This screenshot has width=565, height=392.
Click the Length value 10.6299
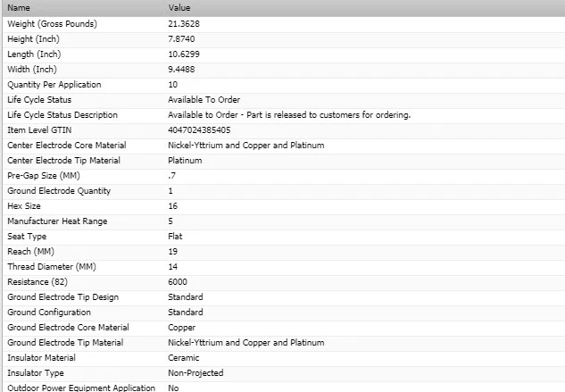tap(185, 54)
